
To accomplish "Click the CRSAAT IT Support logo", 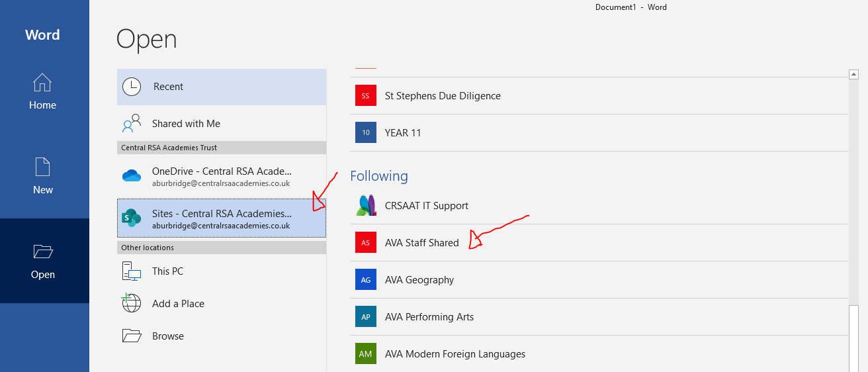I will point(365,205).
